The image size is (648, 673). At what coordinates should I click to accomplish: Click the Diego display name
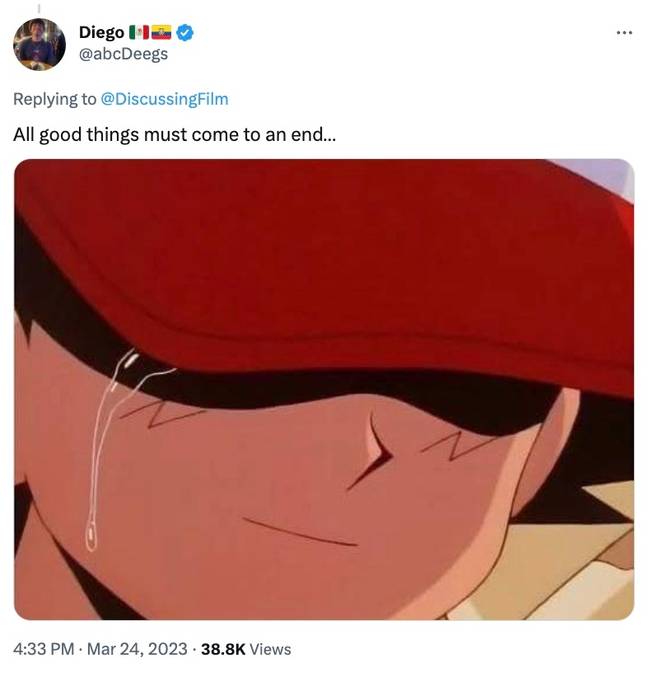point(101,33)
